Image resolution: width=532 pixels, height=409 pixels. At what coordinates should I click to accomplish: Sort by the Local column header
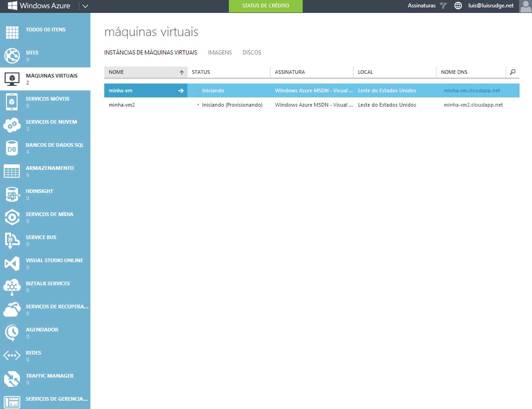[395, 72]
